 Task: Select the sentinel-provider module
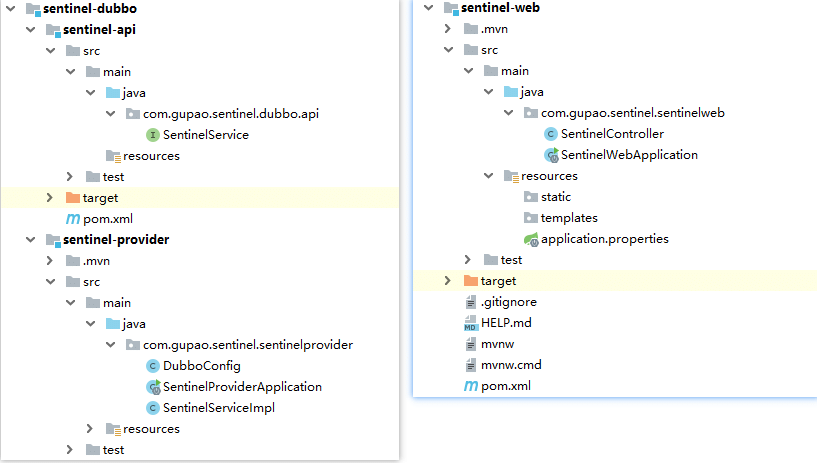tap(115, 240)
